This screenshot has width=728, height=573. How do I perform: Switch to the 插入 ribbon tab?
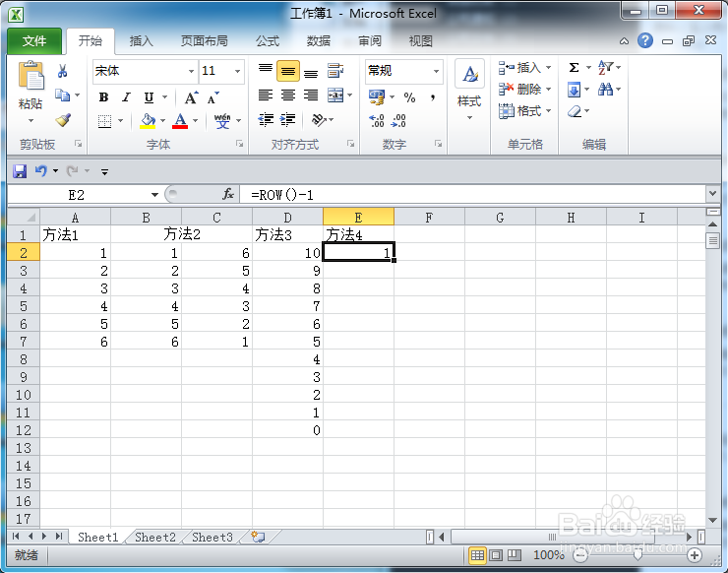tap(141, 41)
